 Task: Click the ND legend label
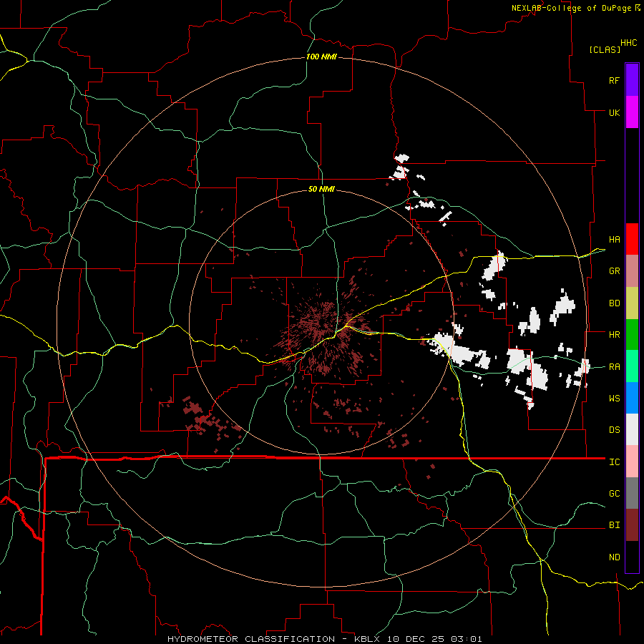pyautogui.click(x=614, y=557)
